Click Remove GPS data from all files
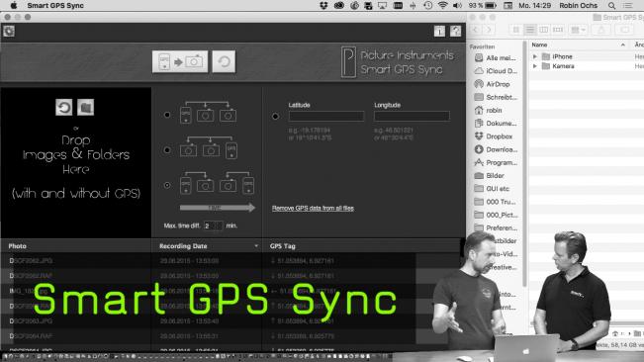This screenshot has height=362, width=644. click(313, 208)
